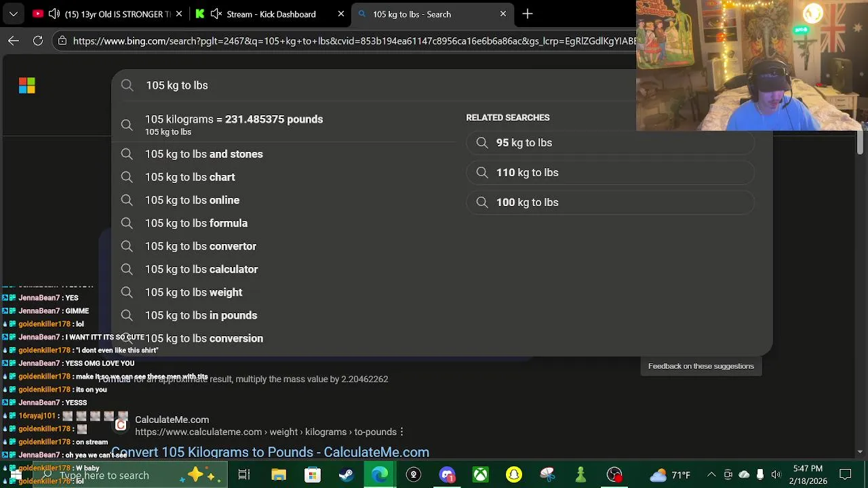Close the Stream - Kick Dashboard tab
Viewport: 868px width, 488px height.
click(341, 14)
